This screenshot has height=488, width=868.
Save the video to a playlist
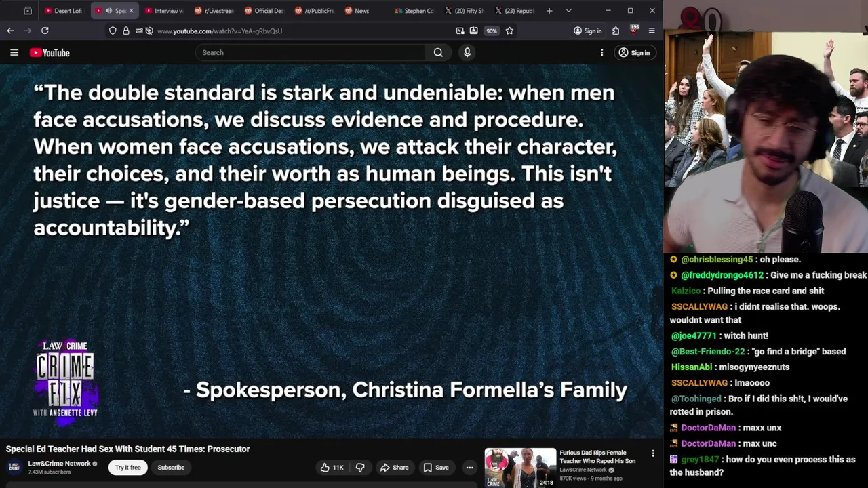(x=436, y=467)
